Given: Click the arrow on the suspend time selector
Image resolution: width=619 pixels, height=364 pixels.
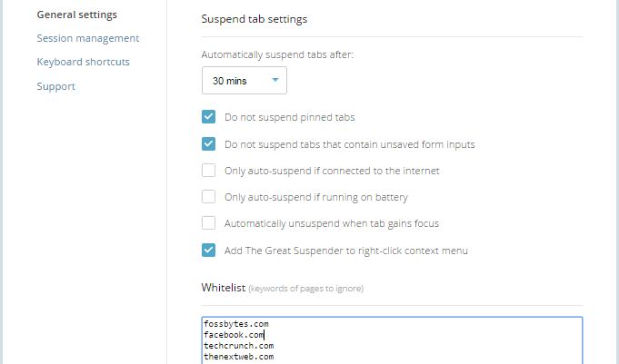Looking at the screenshot, I should [275, 81].
